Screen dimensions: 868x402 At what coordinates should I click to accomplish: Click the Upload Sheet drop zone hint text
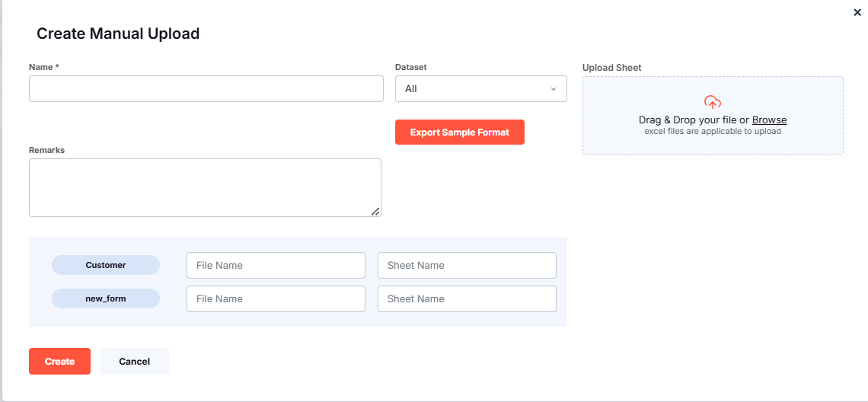(713, 132)
